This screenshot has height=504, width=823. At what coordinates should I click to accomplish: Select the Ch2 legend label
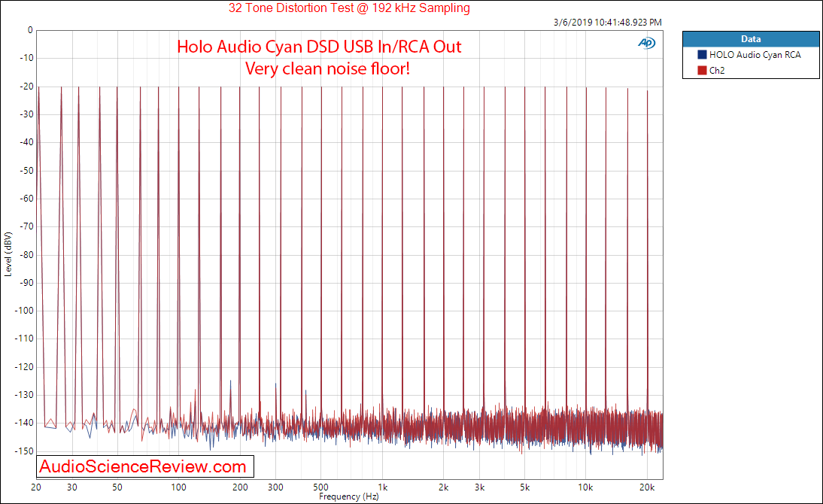(717, 71)
